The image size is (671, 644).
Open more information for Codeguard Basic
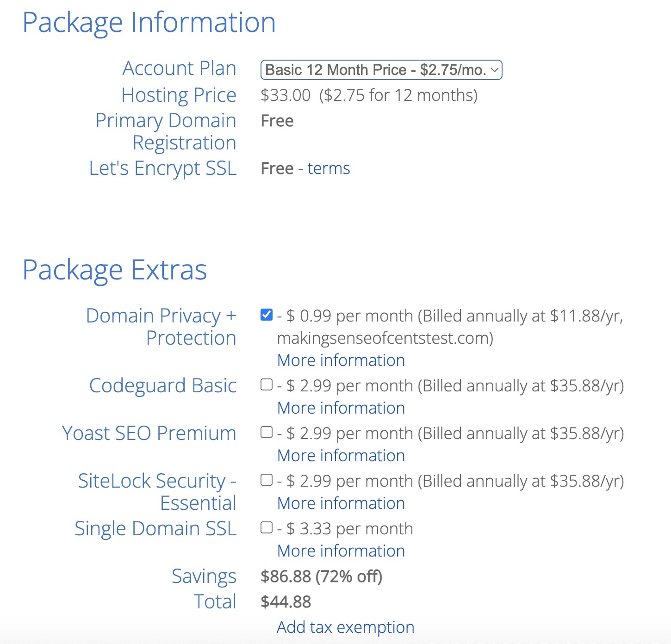[341, 408]
